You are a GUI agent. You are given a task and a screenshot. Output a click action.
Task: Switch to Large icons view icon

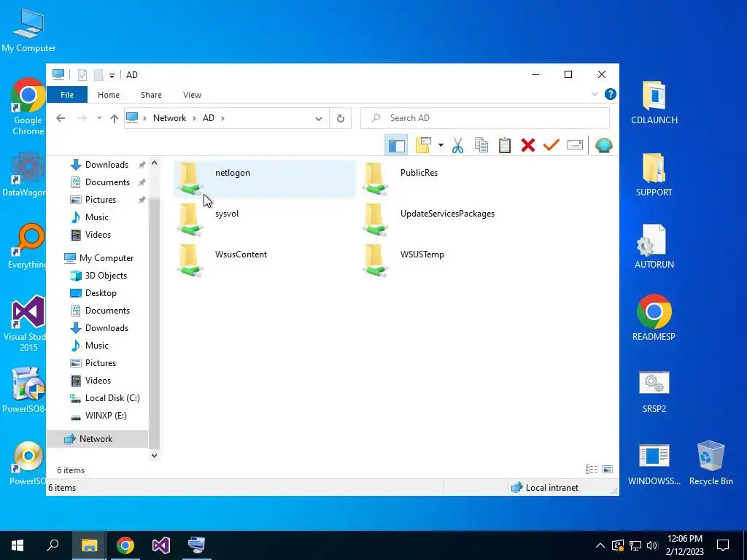coord(608,470)
